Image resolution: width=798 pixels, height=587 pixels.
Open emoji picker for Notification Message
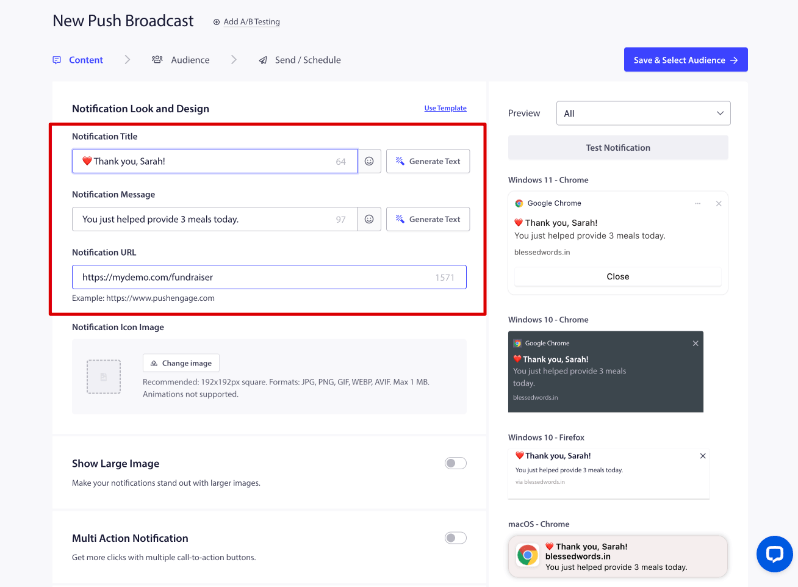click(x=369, y=219)
